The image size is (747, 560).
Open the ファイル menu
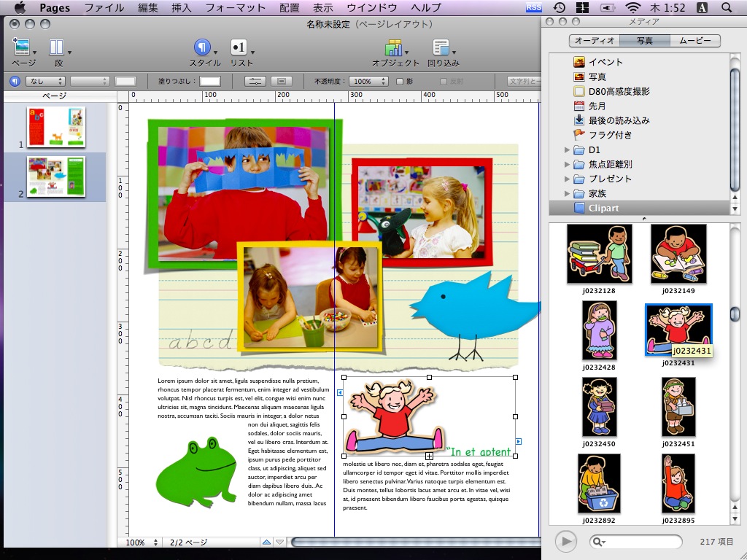click(104, 7)
